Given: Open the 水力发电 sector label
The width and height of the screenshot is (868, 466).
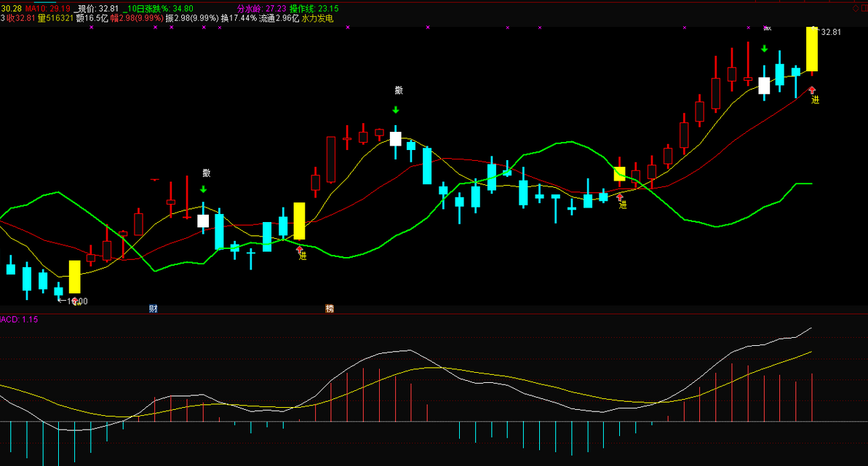Looking at the screenshot, I should 318,18.
